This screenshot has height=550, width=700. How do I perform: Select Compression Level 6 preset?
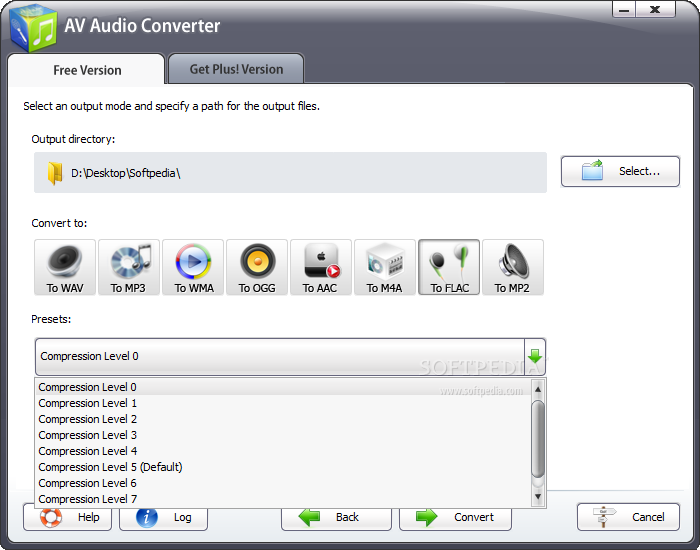tap(283, 483)
